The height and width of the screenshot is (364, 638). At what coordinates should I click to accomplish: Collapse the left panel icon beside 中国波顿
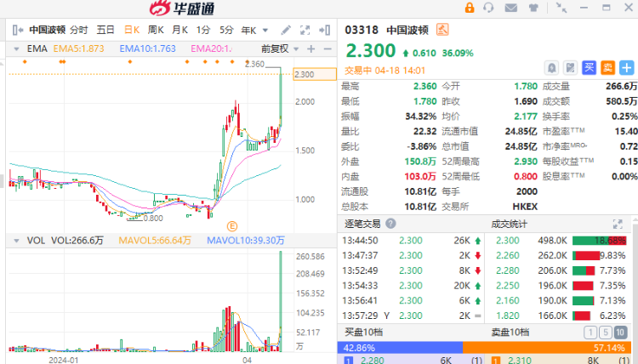[x=18, y=30]
